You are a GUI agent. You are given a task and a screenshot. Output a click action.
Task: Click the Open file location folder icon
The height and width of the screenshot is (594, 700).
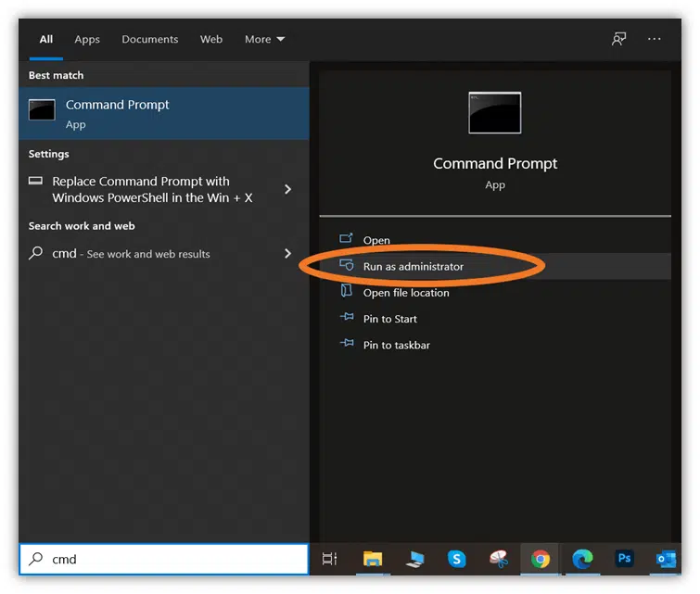click(x=347, y=291)
